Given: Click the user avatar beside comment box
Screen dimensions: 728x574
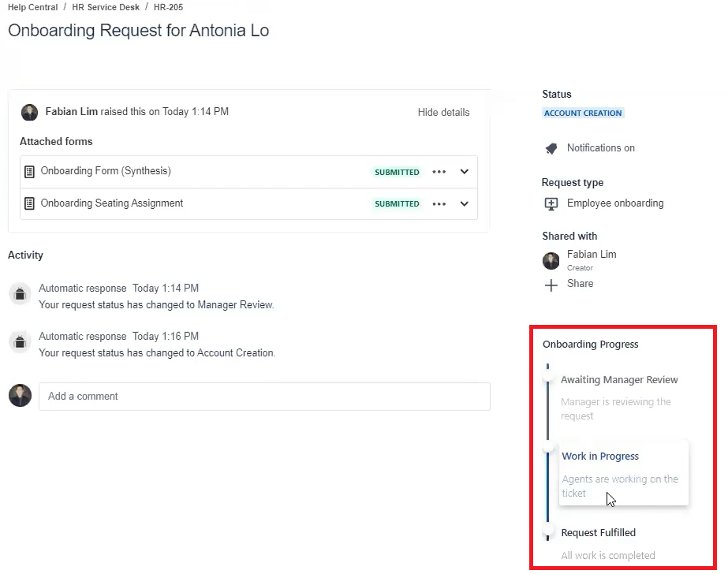Looking at the screenshot, I should point(20,395).
